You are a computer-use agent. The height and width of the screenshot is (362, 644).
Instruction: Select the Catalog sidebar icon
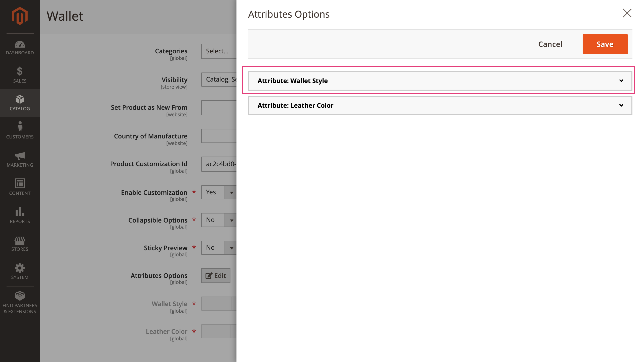[x=20, y=103]
